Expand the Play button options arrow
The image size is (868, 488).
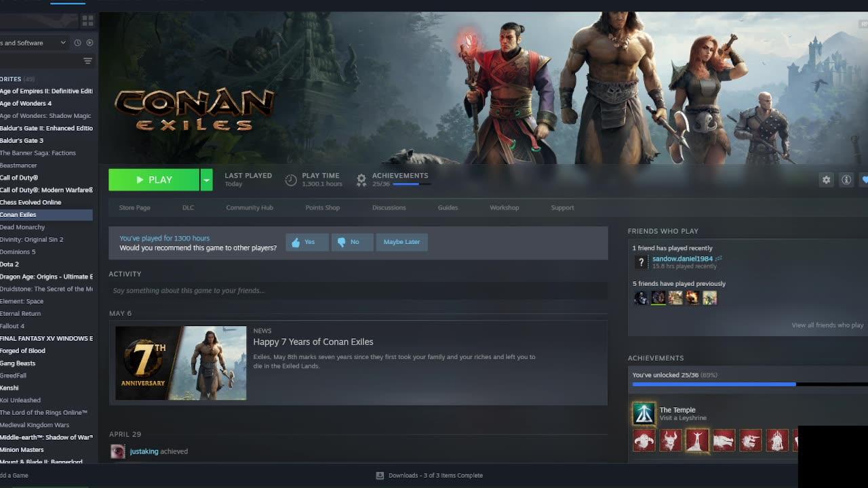point(206,180)
